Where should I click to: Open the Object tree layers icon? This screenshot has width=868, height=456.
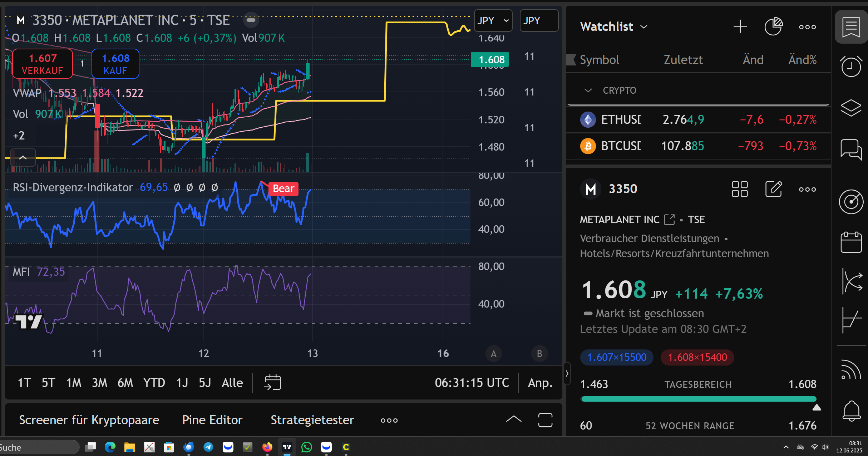[x=851, y=107]
